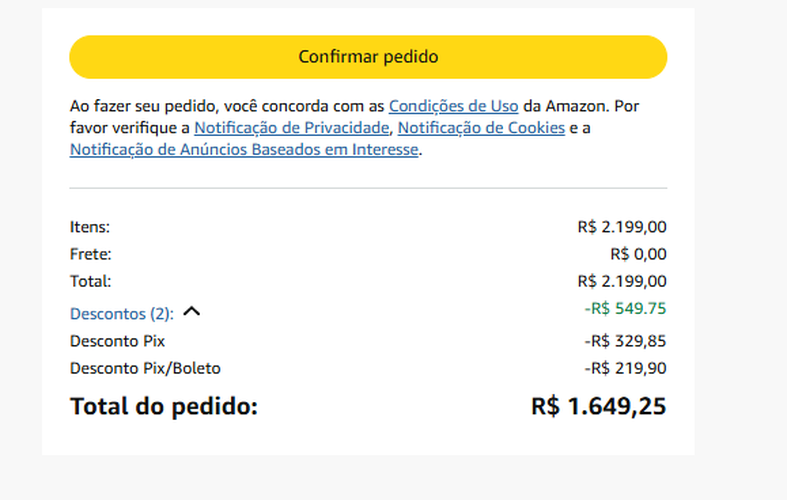Select the Frete value R$ 0,00

pyautogui.click(x=638, y=254)
